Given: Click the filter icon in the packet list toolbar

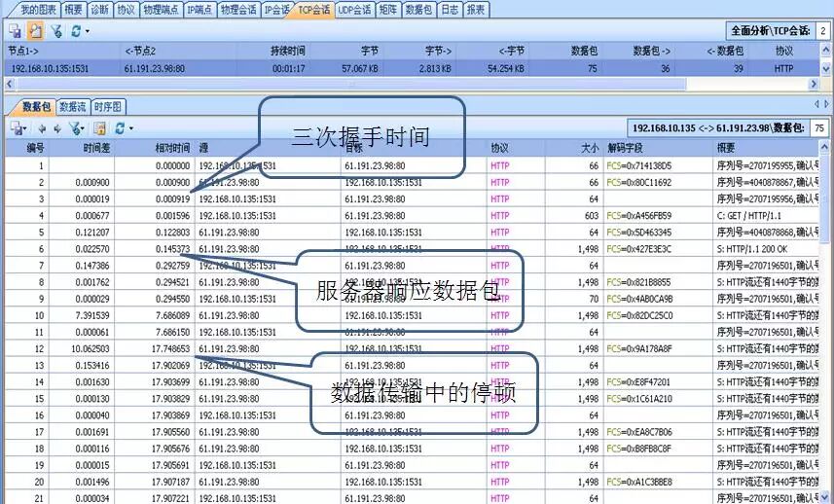Looking at the screenshot, I should 76,128.
